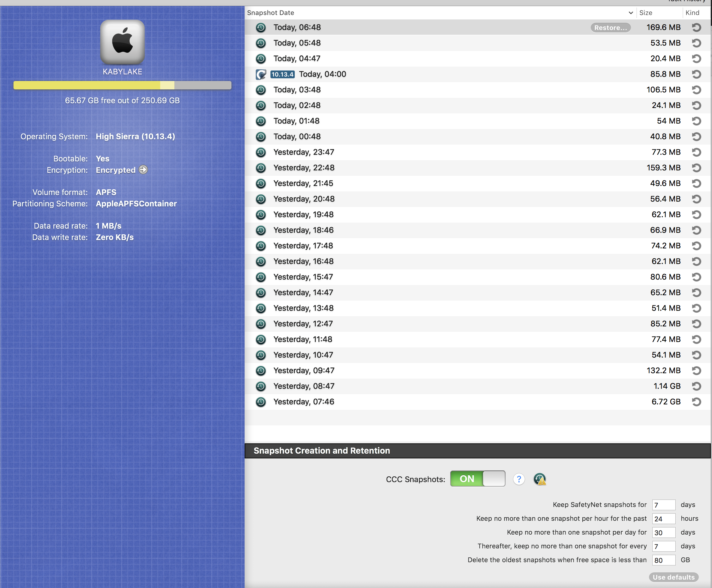Click the snapshot clock icon for Today, 00:48
Screen dimensions: 712x588
[x=261, y=136]
